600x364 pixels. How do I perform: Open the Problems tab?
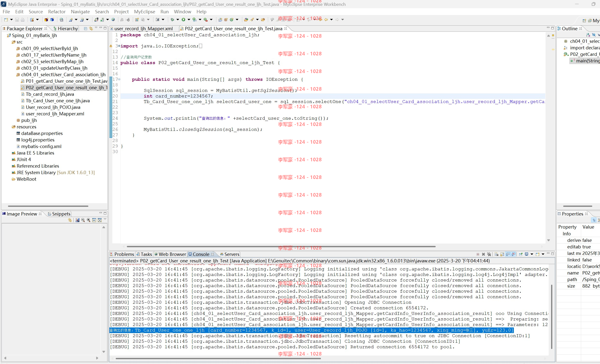(122, 254)
